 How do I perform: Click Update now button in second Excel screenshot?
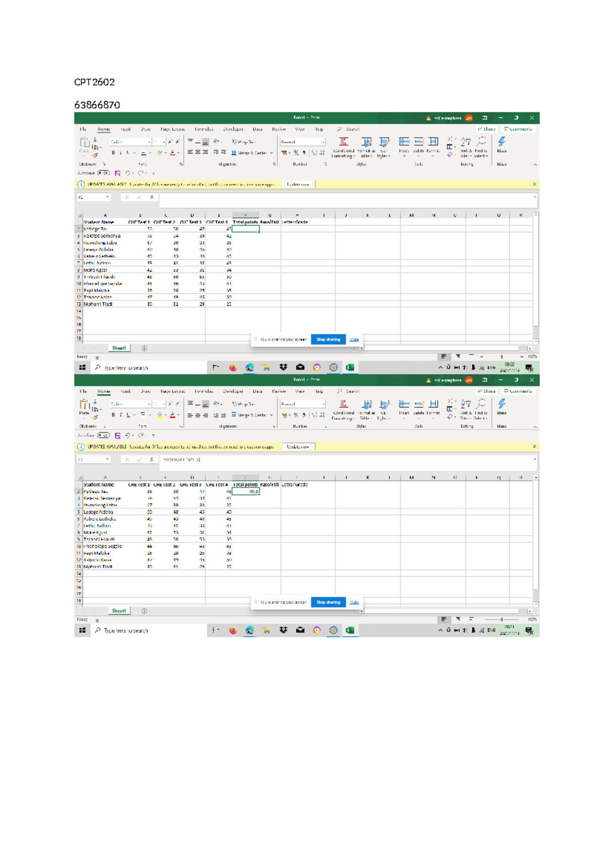[298, 447]
